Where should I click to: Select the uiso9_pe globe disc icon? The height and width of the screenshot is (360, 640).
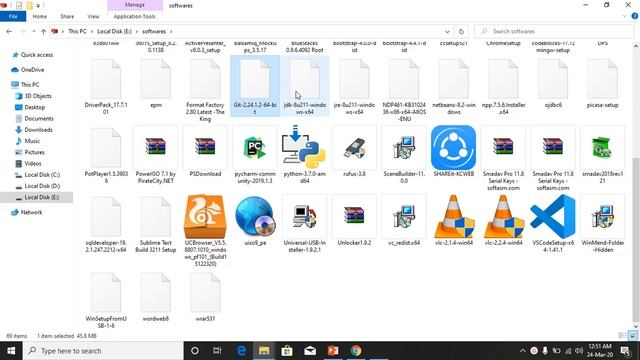pyautogui.click(x=255, y=217)
